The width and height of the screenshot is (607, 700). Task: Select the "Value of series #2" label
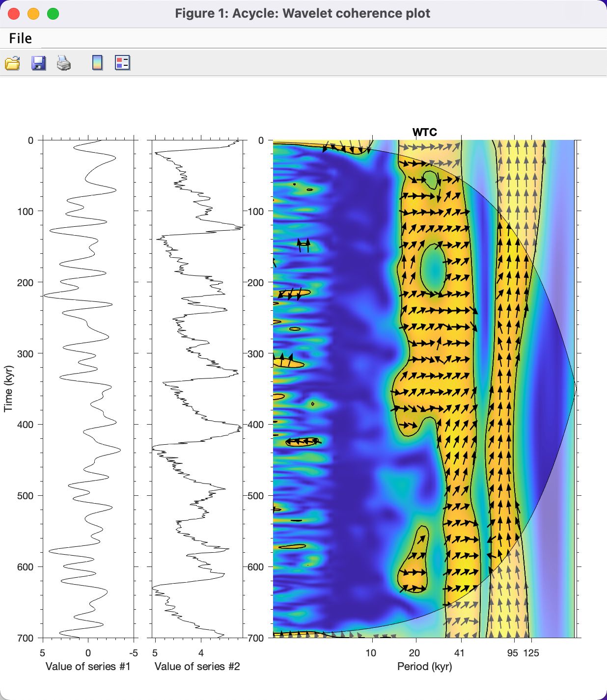(x=197, y=667)
